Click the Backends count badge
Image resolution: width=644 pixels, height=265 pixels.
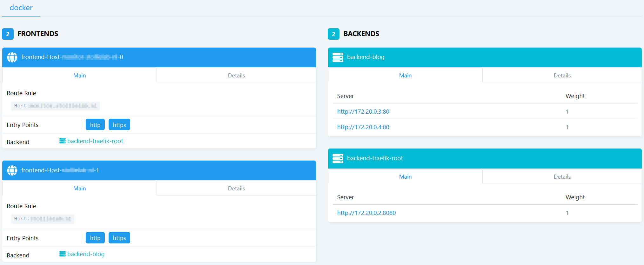point(333,34)
